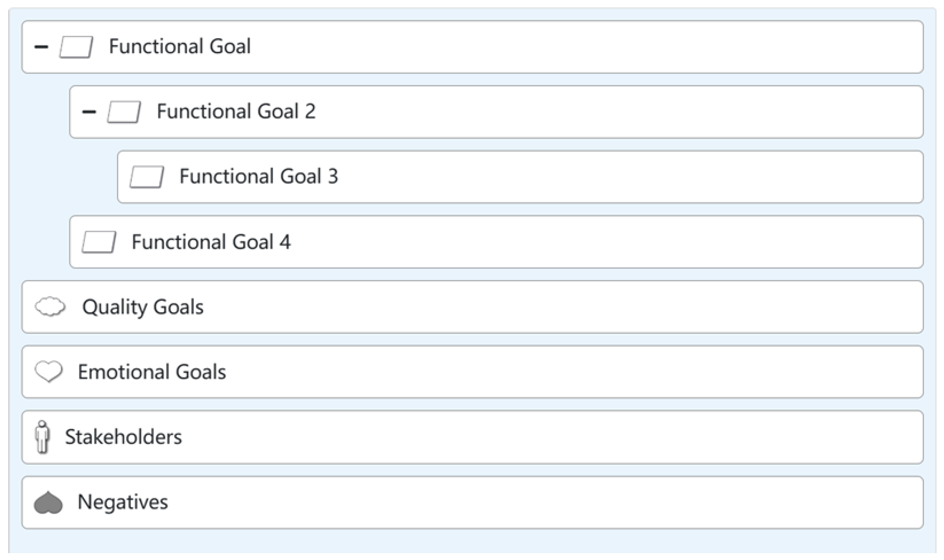The width and height of the screenshot is (944, 560).
Task: Click the Stakeholders person icon
Action: click(42, 436)
